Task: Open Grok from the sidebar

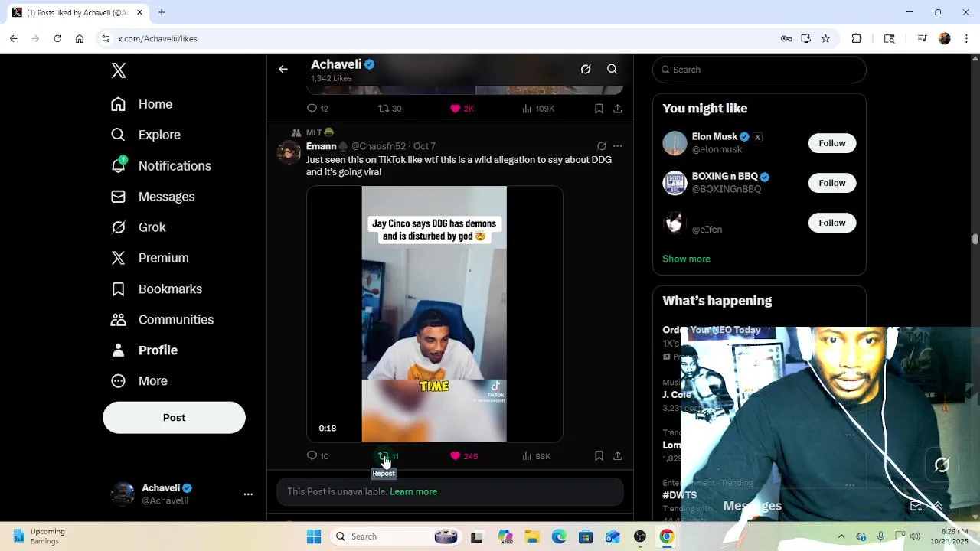Action: coord(138,227)
